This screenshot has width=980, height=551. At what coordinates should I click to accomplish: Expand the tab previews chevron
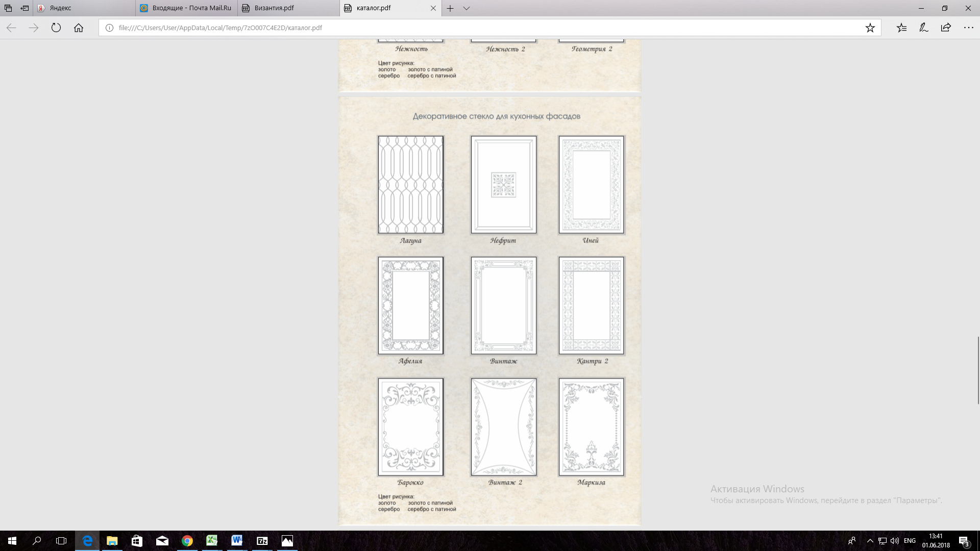tap(467, 8)
